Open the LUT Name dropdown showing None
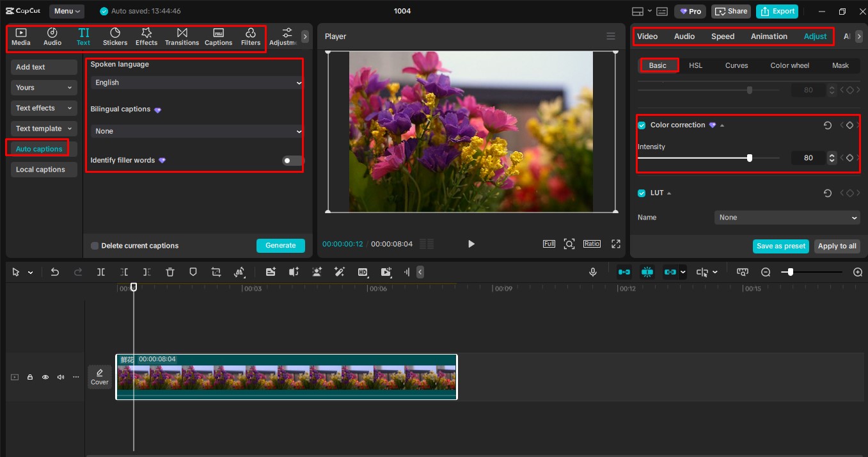Screen dimensions: 868x457 787,217
